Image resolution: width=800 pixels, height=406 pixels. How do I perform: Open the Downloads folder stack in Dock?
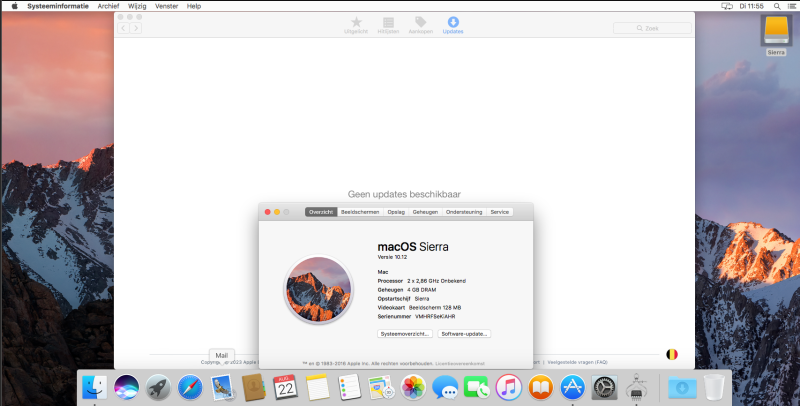[x=682, y=388]
